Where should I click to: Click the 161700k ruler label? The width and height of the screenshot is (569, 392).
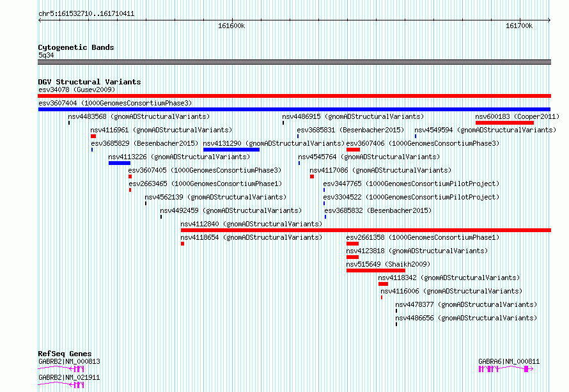click(519, 26)
